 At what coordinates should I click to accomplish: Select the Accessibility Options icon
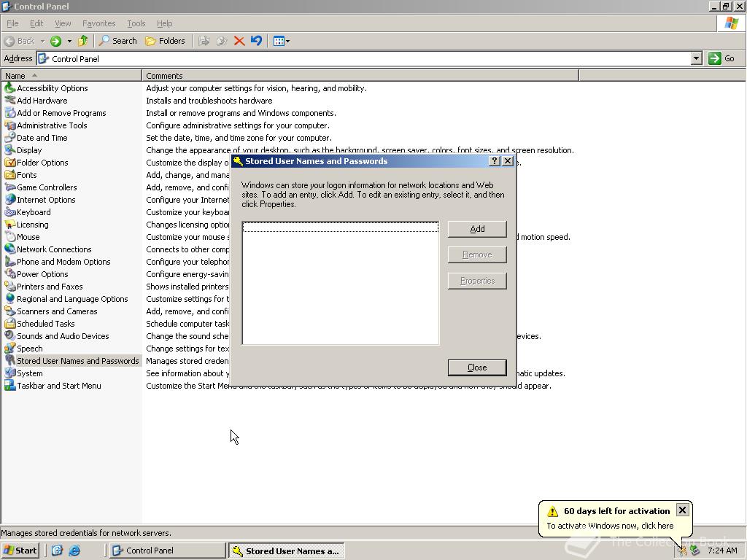click(x=9, y=88)
